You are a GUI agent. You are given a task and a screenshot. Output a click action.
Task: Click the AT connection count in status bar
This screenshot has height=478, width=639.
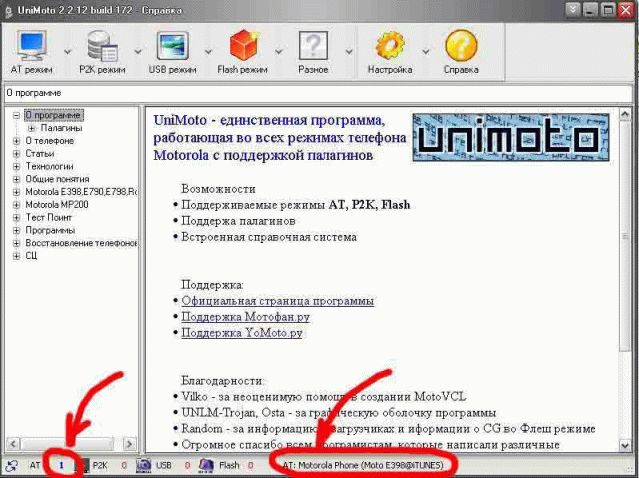(62, 465)
